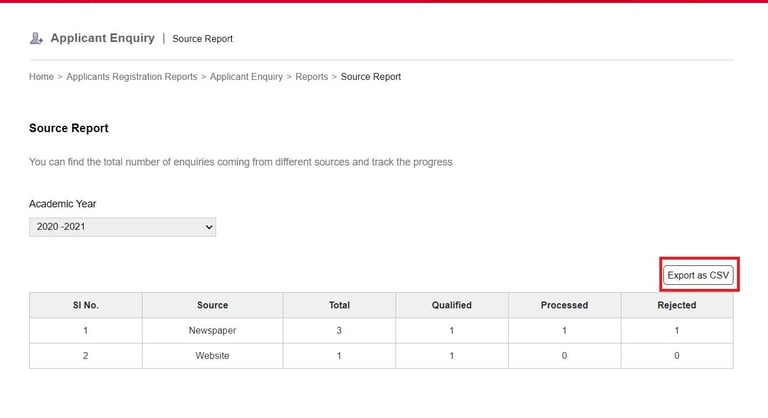Click Newspaper row Rejected value
This screenshot has width=768, height=418.
(x=677, y=330)
